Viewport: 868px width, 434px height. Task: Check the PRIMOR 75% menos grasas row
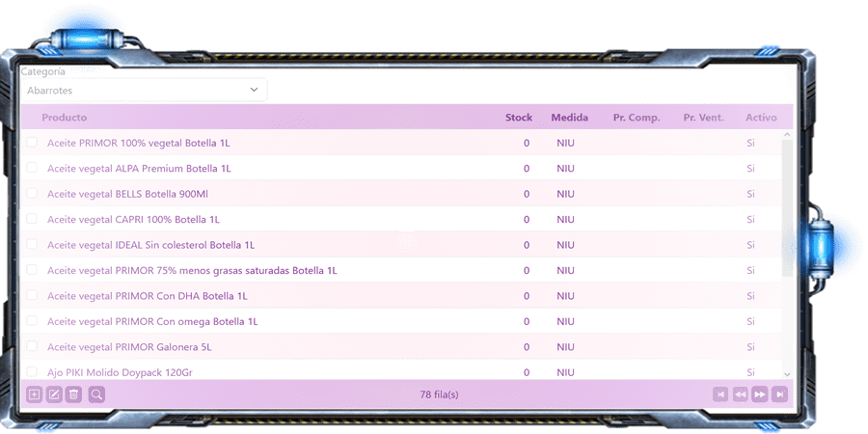[x=32, y=270]
